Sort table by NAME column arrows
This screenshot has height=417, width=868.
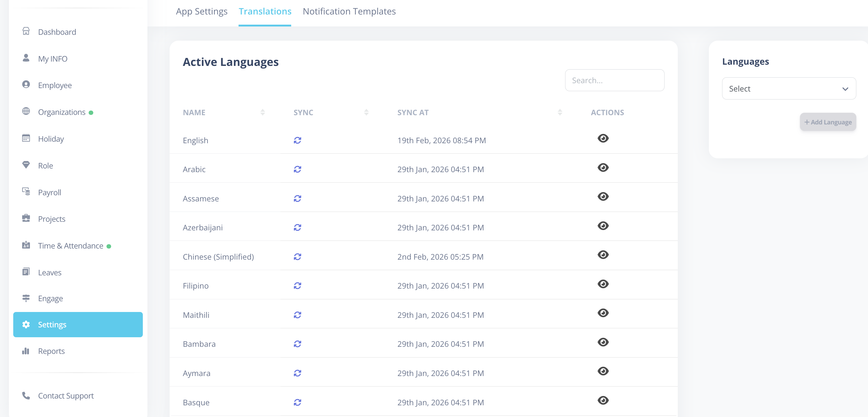click(x=263, y=112)
